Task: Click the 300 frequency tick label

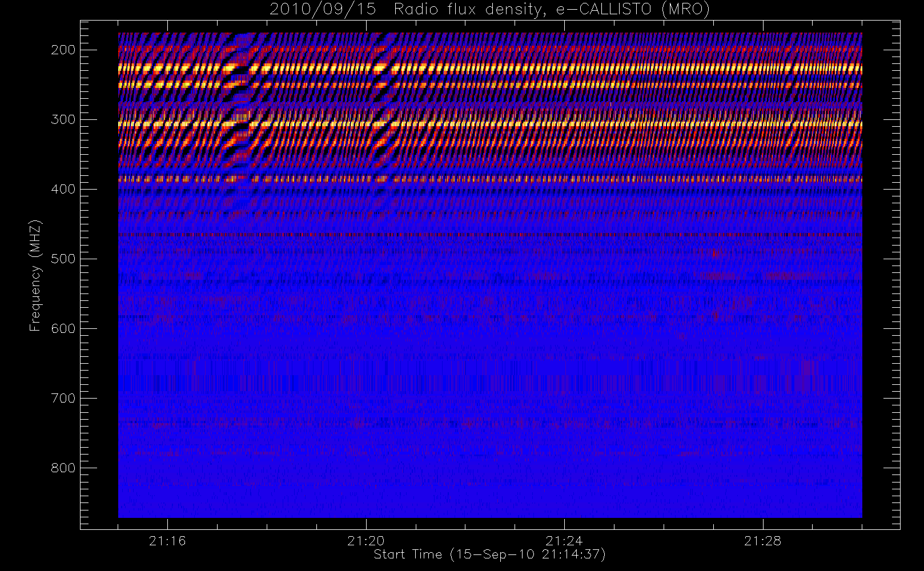Action: pos(63,120)
